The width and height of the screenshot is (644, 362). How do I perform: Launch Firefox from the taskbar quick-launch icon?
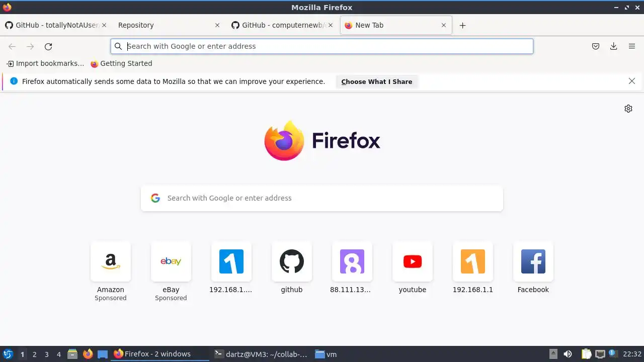tap(88, 354)
